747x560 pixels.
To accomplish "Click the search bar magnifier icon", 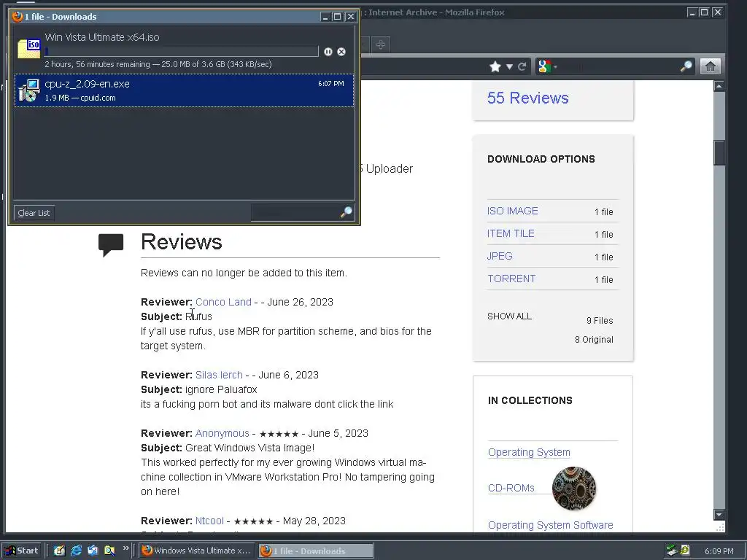I will [686, 66].
